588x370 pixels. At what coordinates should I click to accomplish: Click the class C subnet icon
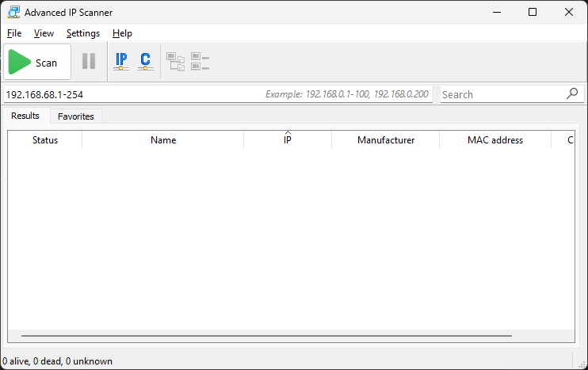(145, 62)
